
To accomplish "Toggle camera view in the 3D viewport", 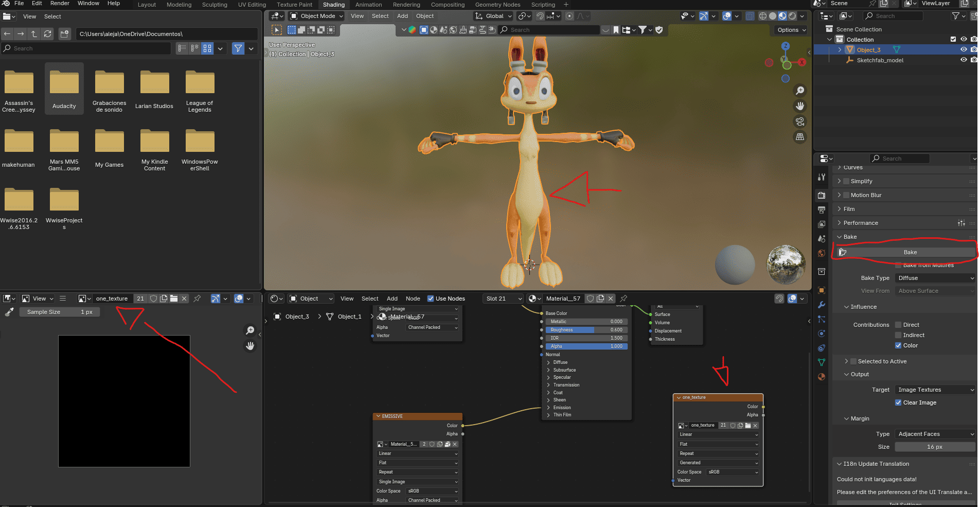I will (800, 121).
